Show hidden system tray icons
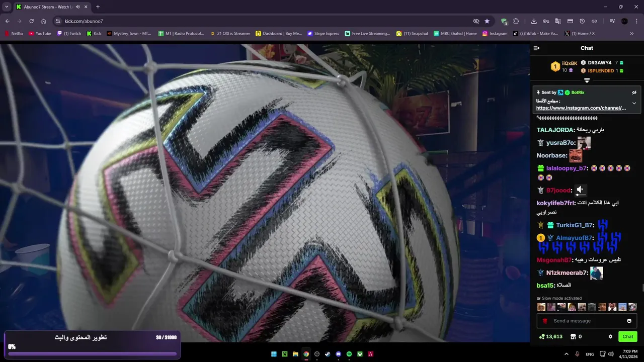 (567, 354)
